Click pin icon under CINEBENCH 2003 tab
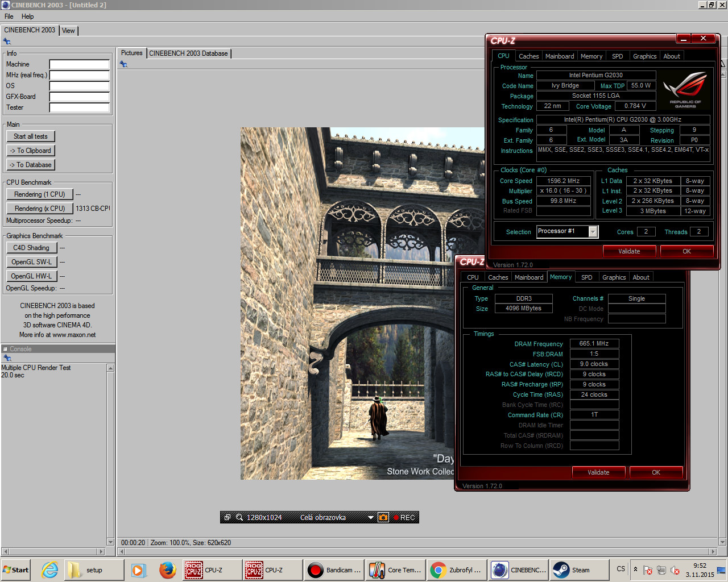This screenshot has height=582, width=728. tap(7, 41)
